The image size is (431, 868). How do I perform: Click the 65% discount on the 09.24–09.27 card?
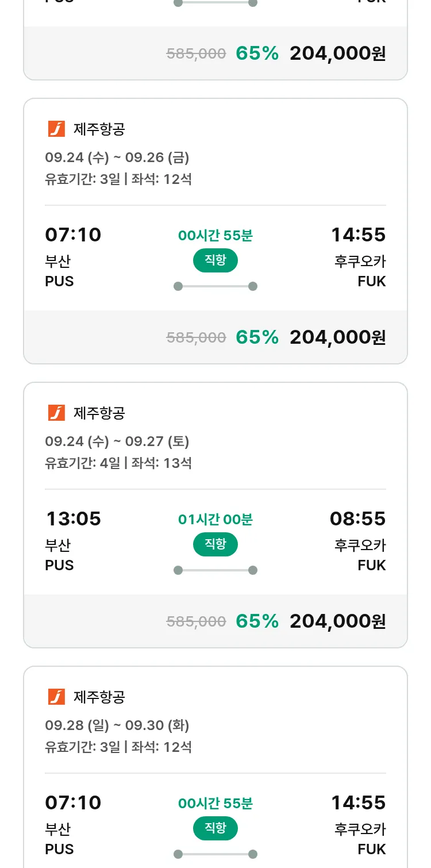tap(257, 621)
